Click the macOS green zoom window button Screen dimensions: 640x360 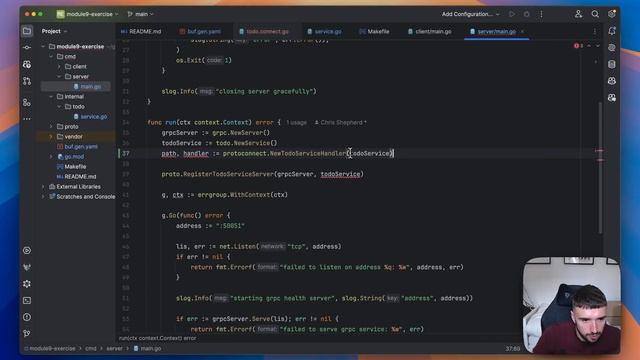[40, 14]
